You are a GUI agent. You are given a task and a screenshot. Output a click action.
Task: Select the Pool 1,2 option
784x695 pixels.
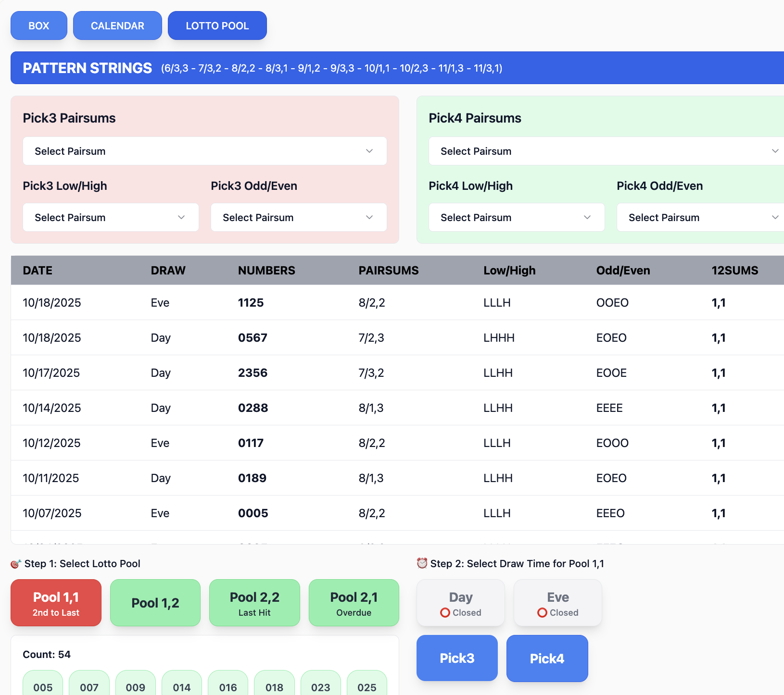(x=155, y=603)
